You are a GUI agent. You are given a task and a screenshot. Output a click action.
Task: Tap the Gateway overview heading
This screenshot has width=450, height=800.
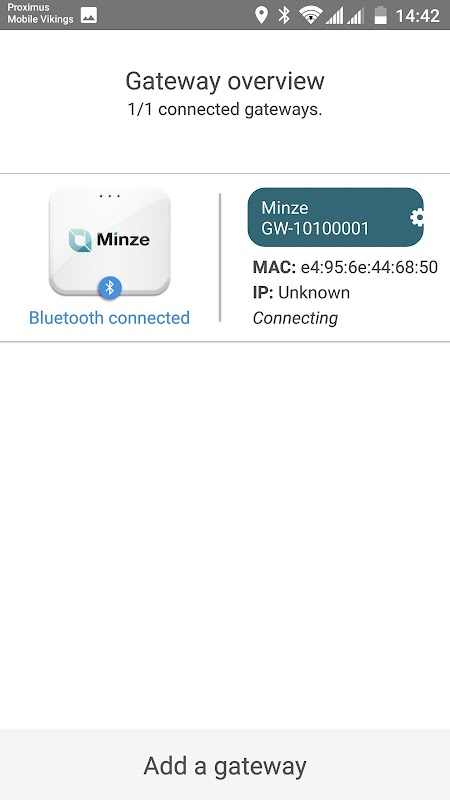[225, 81]
